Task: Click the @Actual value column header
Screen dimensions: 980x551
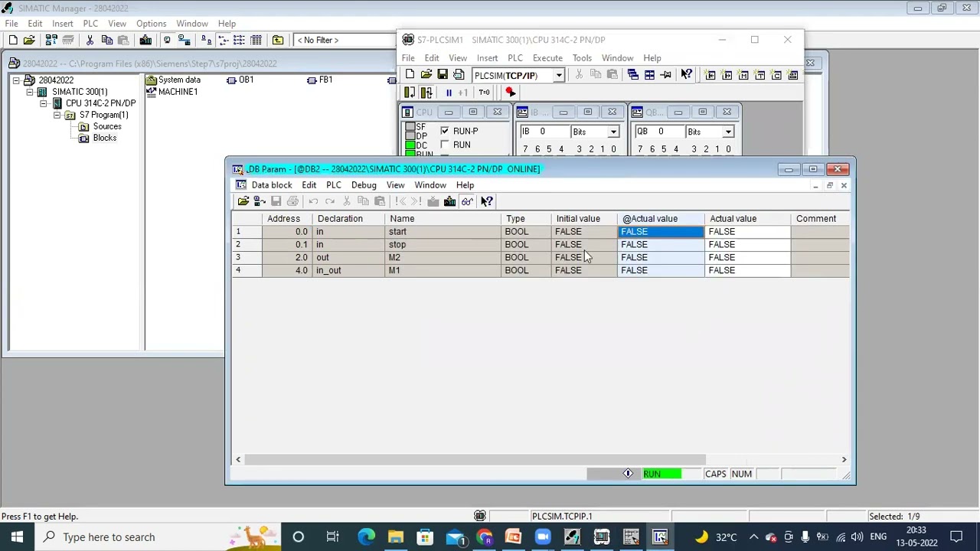Action: 661,219
